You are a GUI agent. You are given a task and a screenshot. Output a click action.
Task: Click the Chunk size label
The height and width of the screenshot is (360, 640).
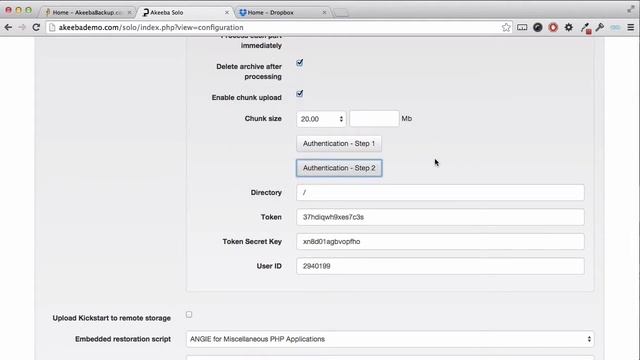[263, 118]
